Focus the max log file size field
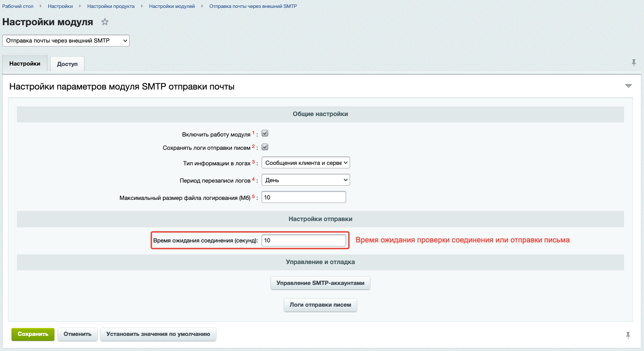 pos(304,197)
